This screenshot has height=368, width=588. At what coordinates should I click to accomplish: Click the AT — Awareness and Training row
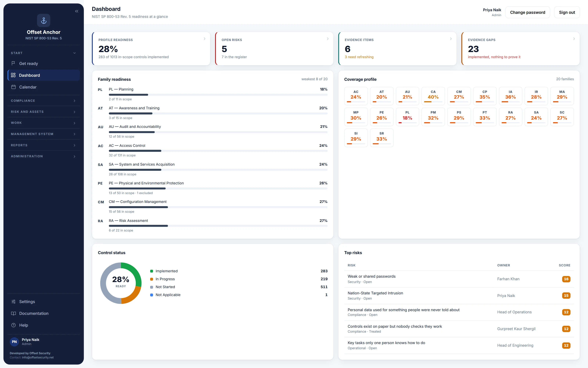point(213,113)
